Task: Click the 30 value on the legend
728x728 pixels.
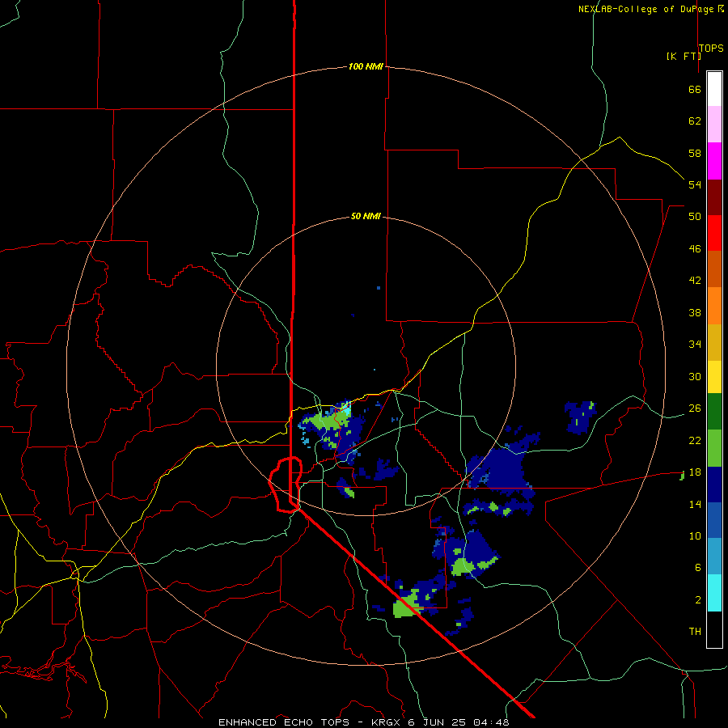Action: tap(695, 376)
